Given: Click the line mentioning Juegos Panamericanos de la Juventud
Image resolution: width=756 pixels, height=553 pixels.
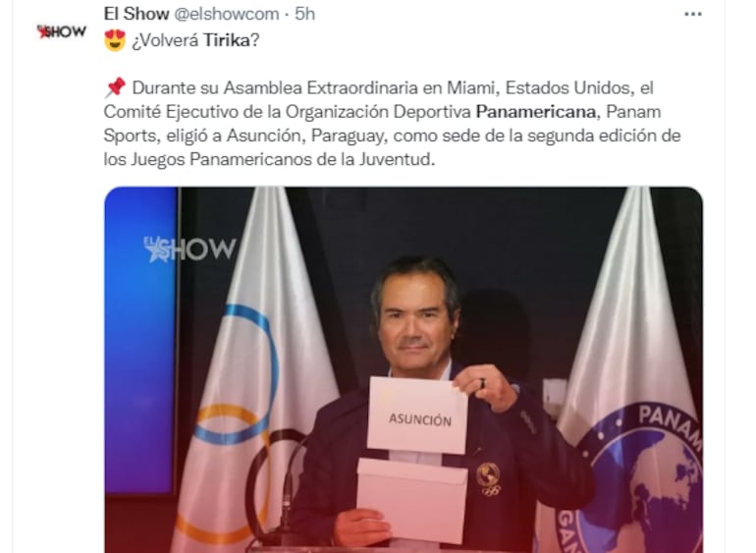Looking at the screenshot, I should 269,159.
